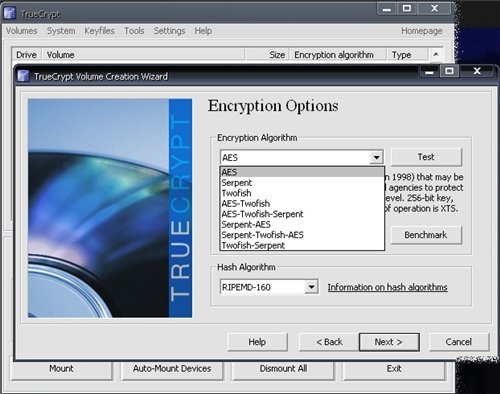Viewport: 500px width, 394px height.
Task: Close the Volume Creation Wizard window
Action: point(477,71)
